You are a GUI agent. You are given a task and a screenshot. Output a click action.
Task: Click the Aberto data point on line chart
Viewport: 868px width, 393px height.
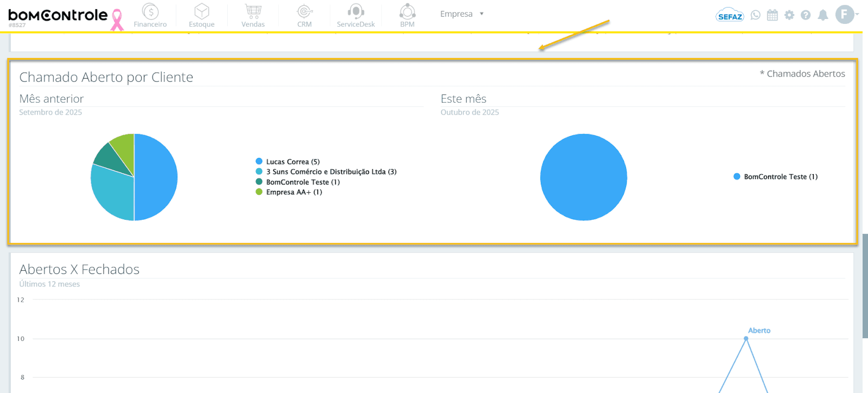746,338
